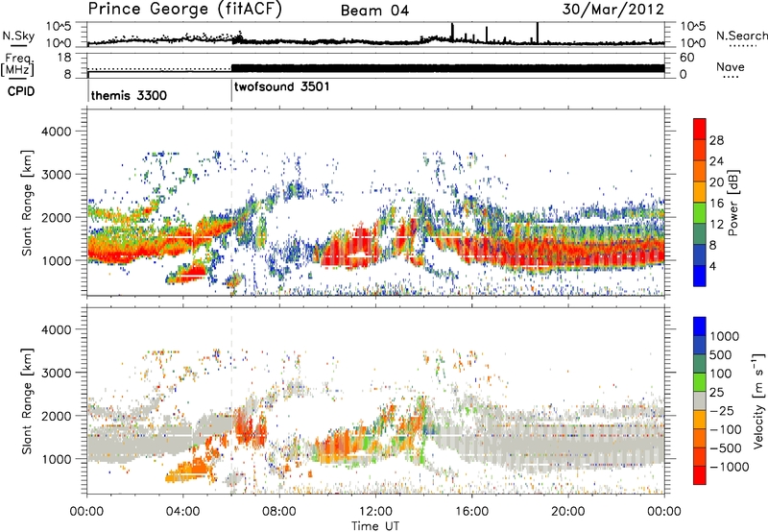The width and height of the screenshot is (768, 532).
Task: Pick the blue swatch above 1000 m/s
Action: pyautogui.click(x=700, y=326)
